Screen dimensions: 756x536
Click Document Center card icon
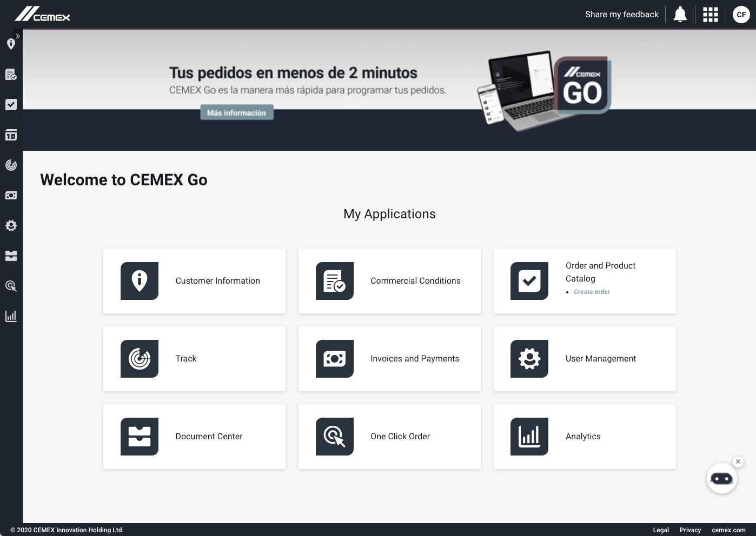click(140, 437)
